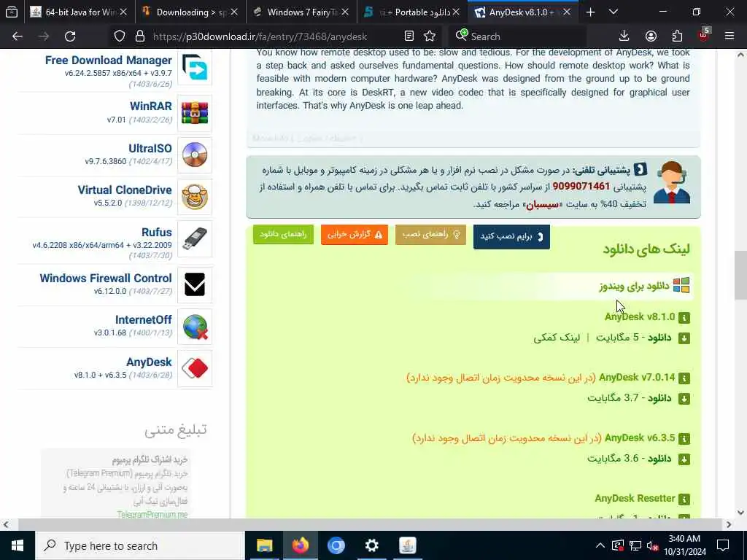
Task: Download AnyDesk v6.3.5 3.6 megabyte link
Action: (x=630, y=459)
